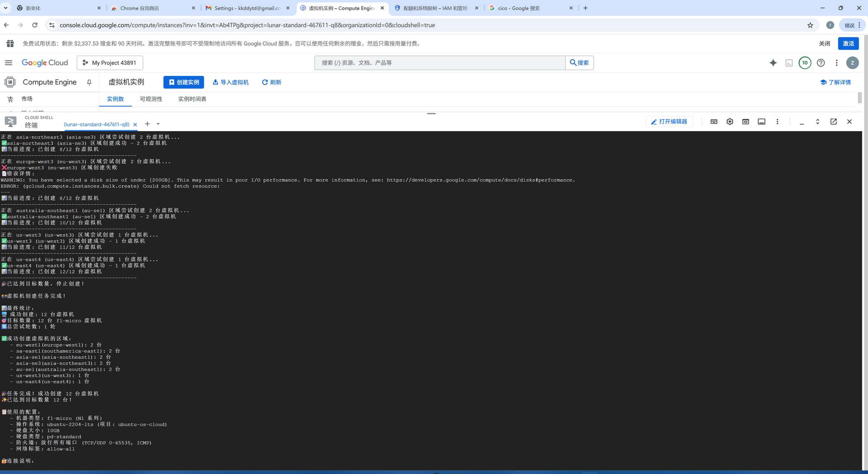Maximize or restore the Cloud Shell panel
This screenshot has width=868, height=474.
[x=817, y=122]
